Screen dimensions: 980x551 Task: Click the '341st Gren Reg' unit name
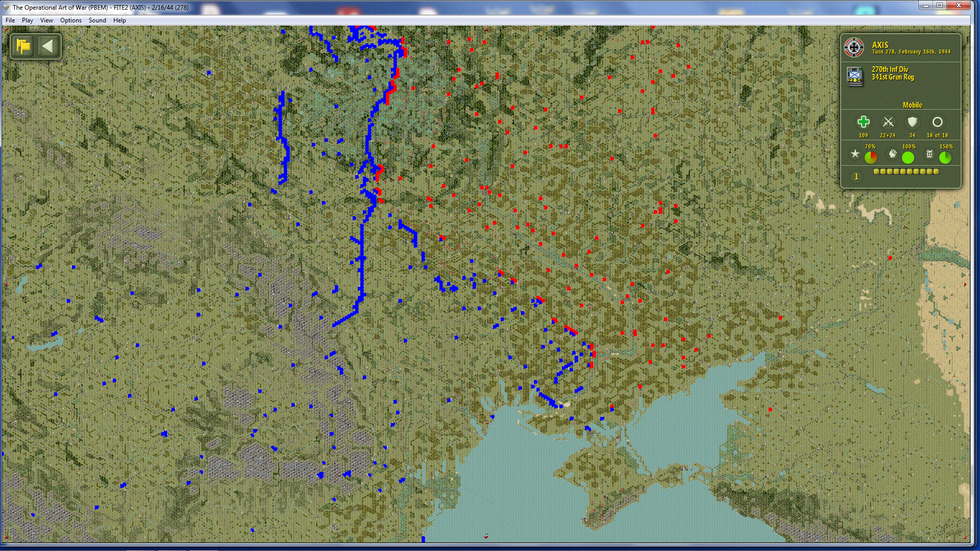click(x=893, y=77)
